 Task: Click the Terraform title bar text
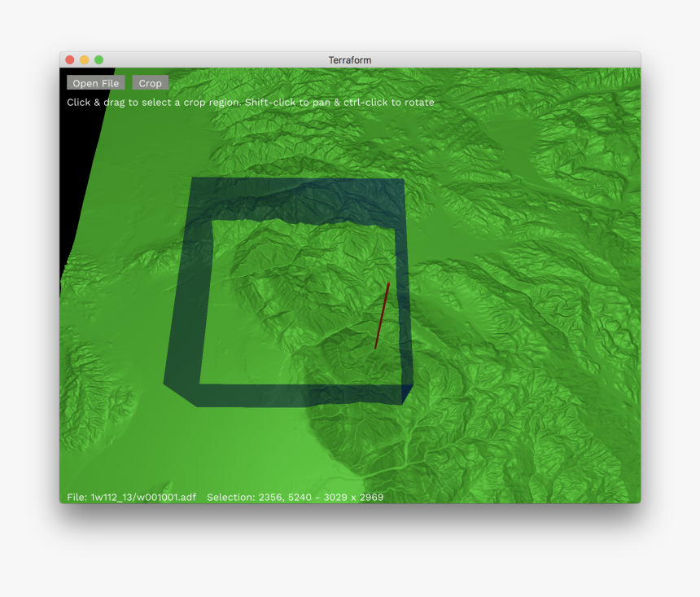click(x=350, y=60)
